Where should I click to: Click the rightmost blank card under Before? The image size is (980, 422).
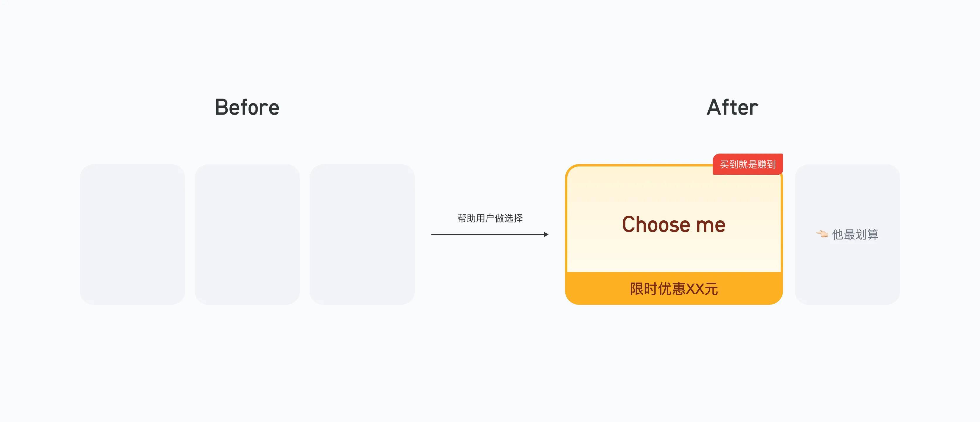tap(362, 234)
